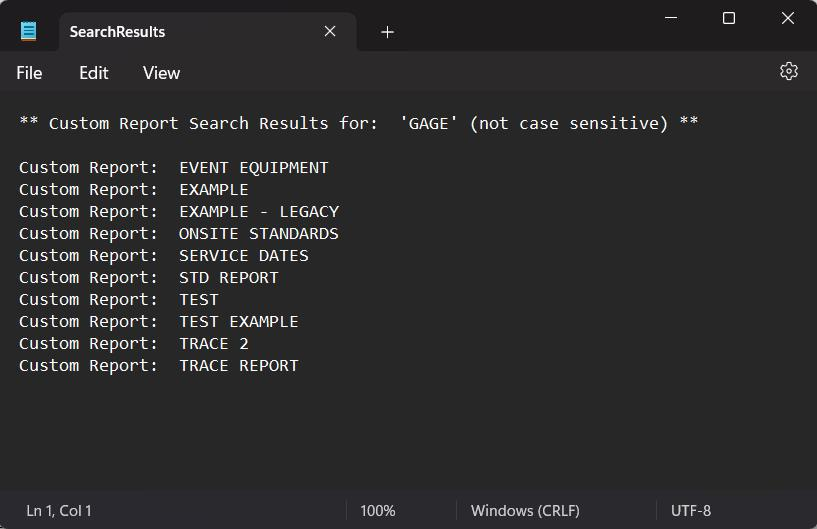This screenshot has width=817, height=529.
Task: Click the UTF-8 encoding indicator
Action: [x=690, y=510]
